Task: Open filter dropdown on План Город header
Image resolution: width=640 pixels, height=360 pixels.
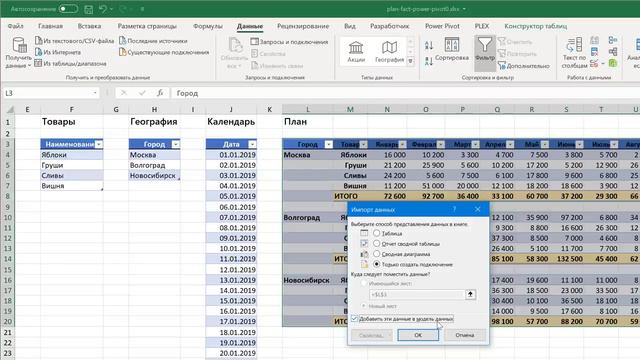Action: (328, 144)
